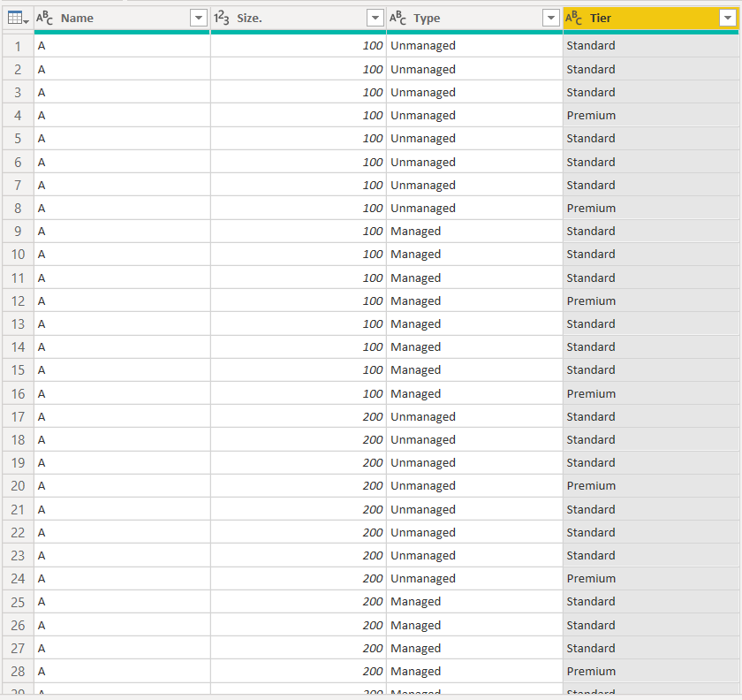Screen dimensions: 742x700
Task: Click size value 100 in row 10
Action: pyautogui.click(x=373, y=255)
